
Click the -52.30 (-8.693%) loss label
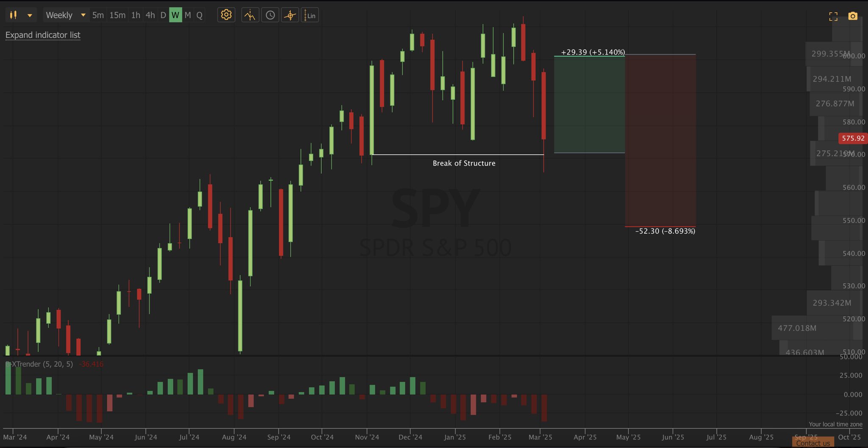pos(665,231)
